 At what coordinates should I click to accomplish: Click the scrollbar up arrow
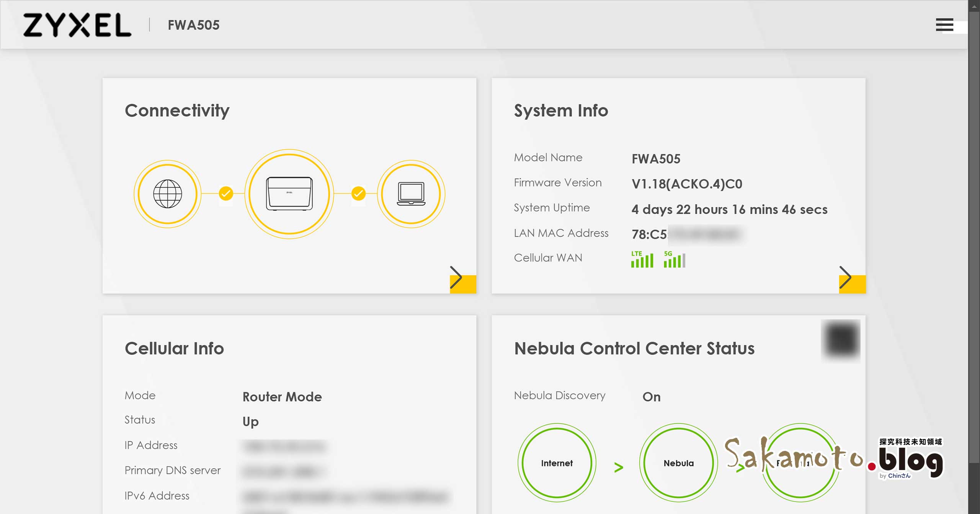tap(974, 6)
